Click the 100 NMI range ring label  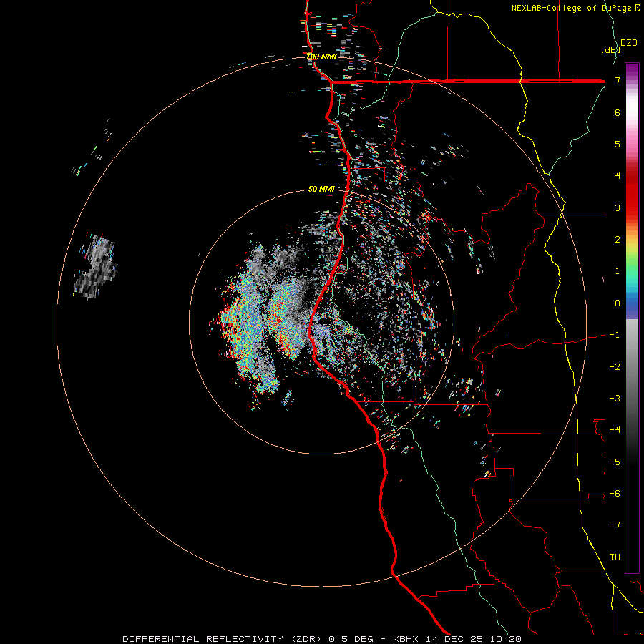tap(321, 57)
